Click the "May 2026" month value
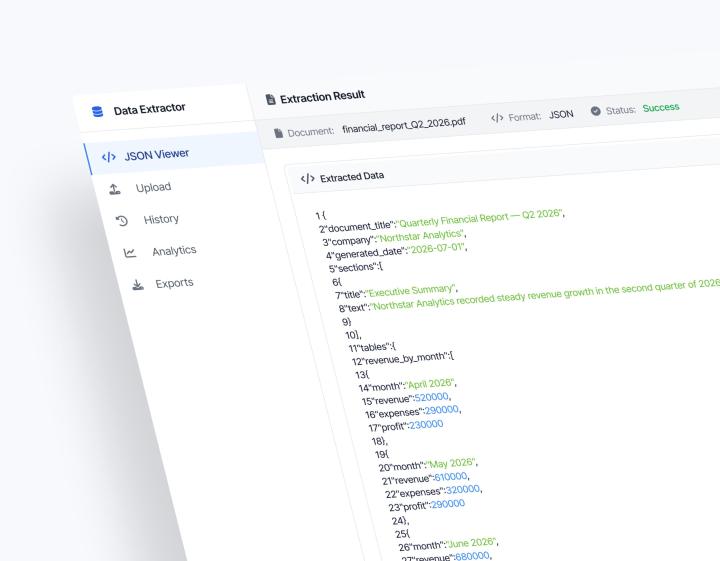The height and width of the screenshot is (561, 720). (451, 463)
